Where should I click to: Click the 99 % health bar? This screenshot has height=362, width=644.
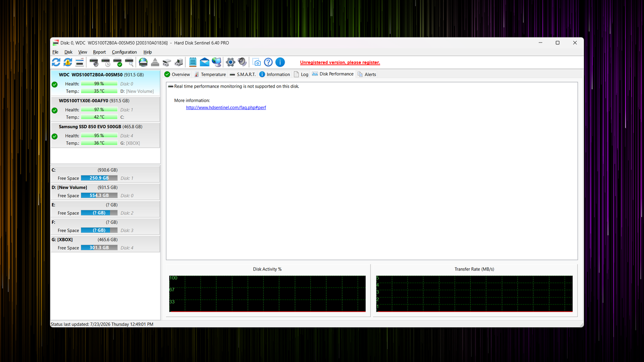tap(99, 84)
